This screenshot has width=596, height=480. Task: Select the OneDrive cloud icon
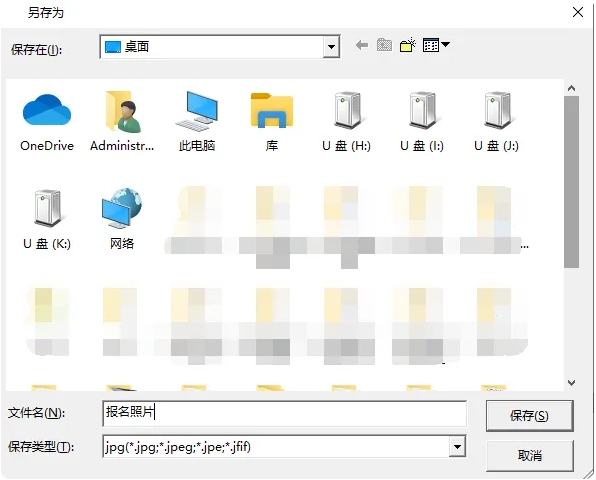[47, 111]
